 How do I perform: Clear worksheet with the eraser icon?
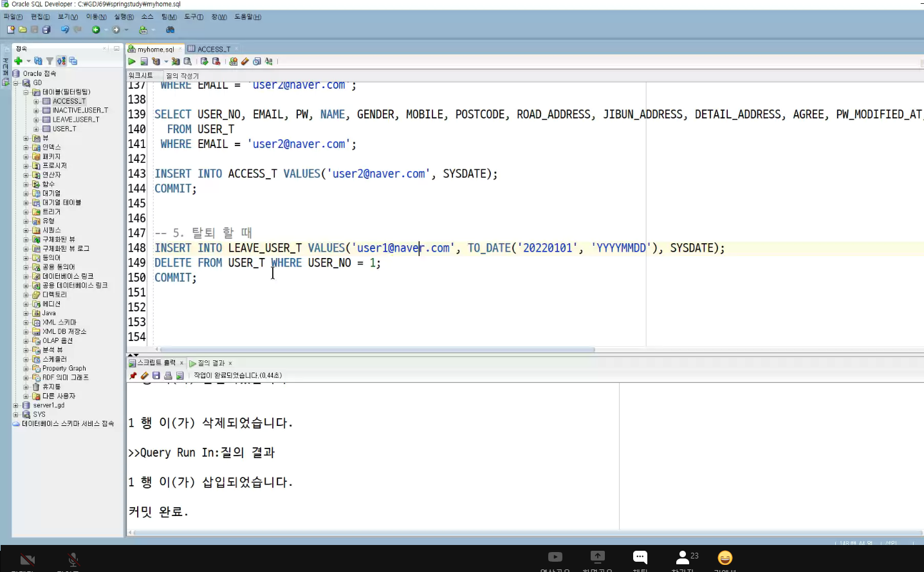[x=245, y=62]
